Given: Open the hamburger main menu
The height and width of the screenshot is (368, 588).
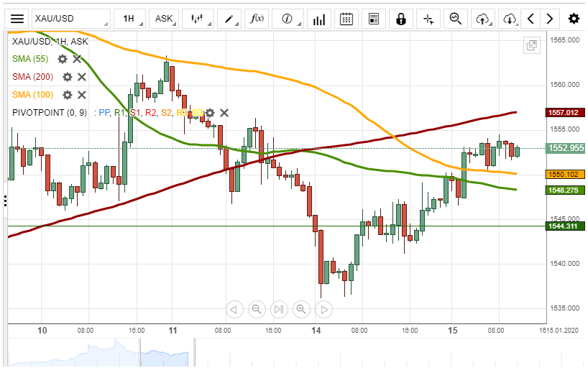Looking at the screenshot, I should pos(17,19).
